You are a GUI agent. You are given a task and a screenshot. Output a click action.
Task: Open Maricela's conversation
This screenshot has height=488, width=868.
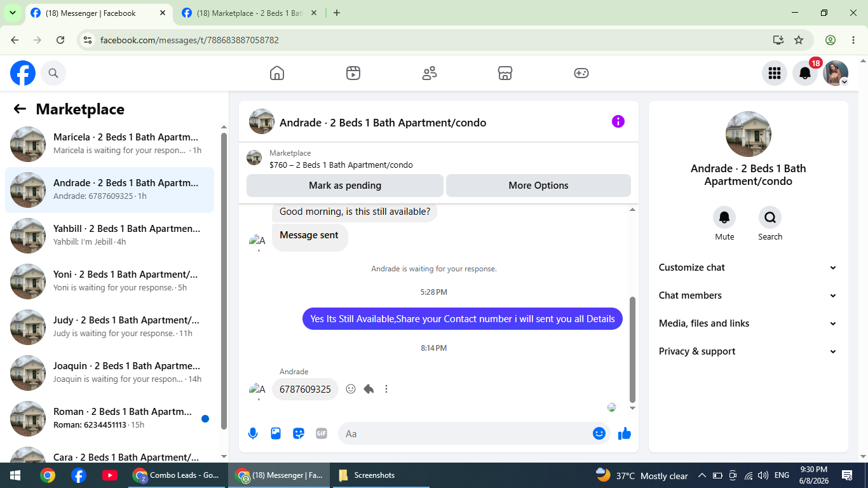click(x=109, y=144)
